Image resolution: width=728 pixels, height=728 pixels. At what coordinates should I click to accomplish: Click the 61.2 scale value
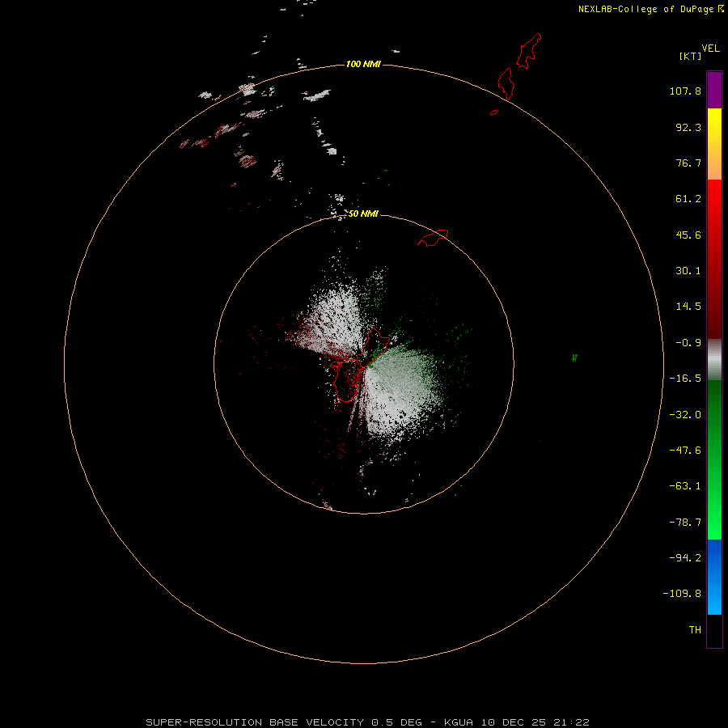(688, 199)
